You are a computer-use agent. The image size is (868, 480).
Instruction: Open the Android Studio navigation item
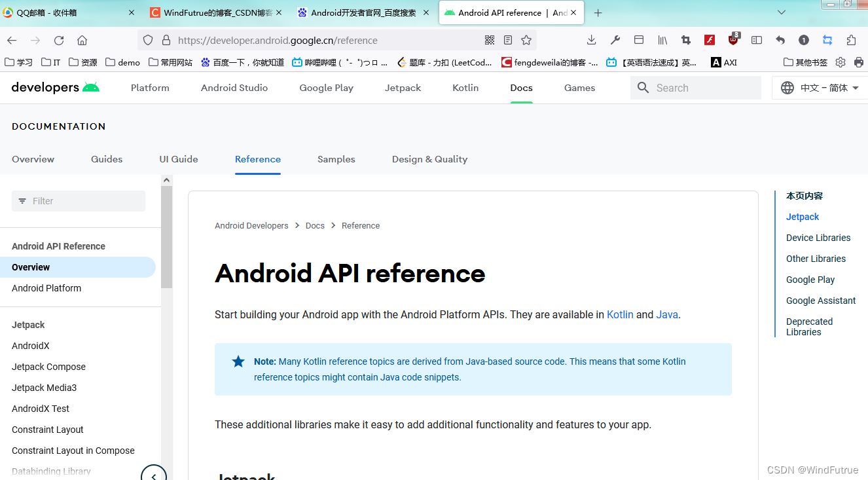(234, 88)
